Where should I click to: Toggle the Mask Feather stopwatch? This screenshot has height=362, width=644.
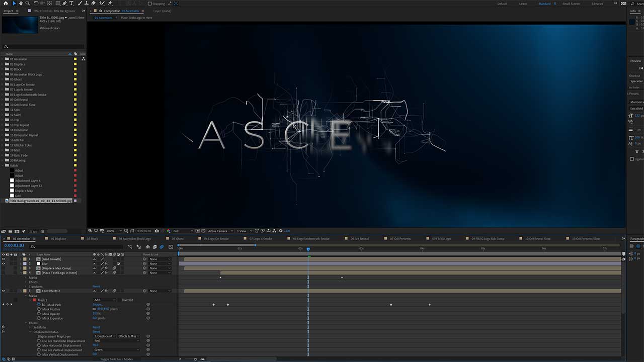[x=39, y=309]
